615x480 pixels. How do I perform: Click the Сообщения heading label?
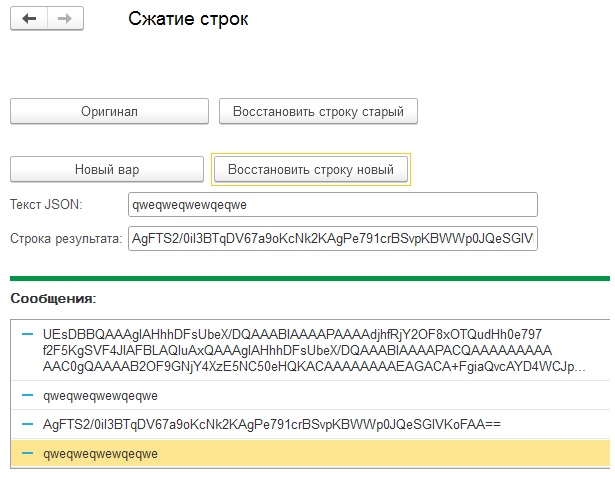53,298
